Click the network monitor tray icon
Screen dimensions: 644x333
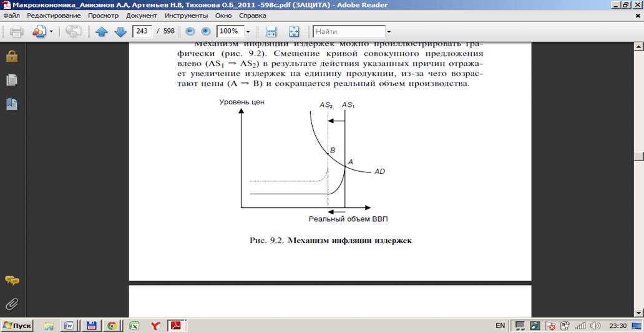(x=520, y=326)
